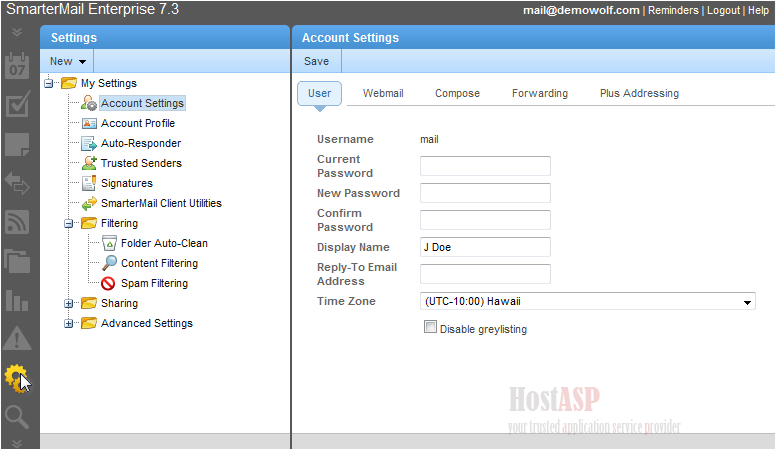Open the notes icon in the sidebar
This screenshot has width=776, height=450.
17,145
